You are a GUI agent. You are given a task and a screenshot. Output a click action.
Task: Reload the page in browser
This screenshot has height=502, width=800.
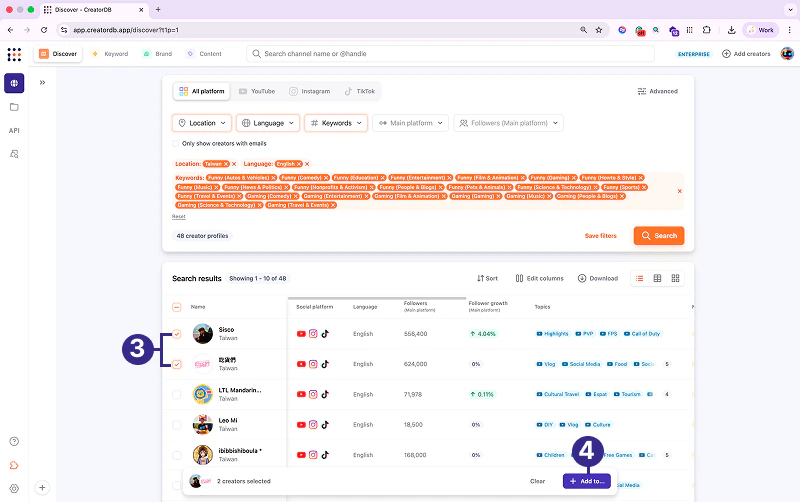click(x=44, y=30)
